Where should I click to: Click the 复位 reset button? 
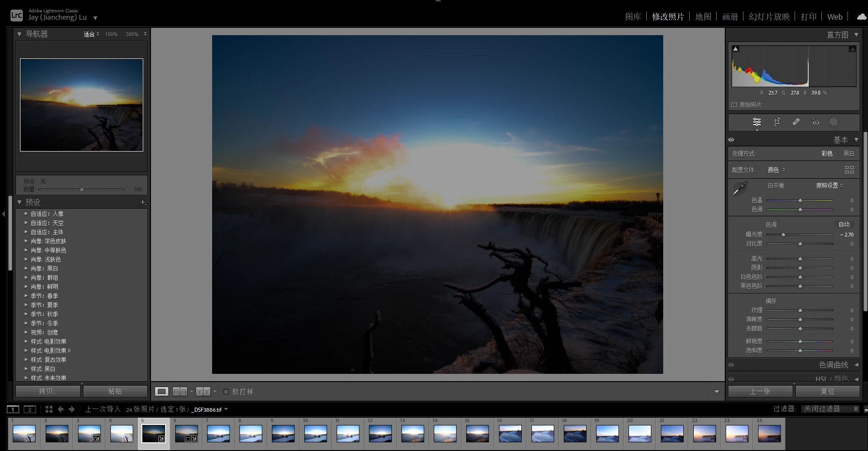[827, 392]
